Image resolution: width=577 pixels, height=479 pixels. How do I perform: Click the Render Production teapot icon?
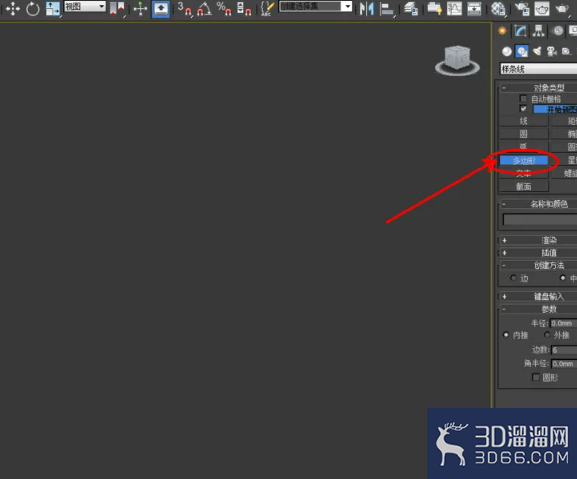(562, 8)
